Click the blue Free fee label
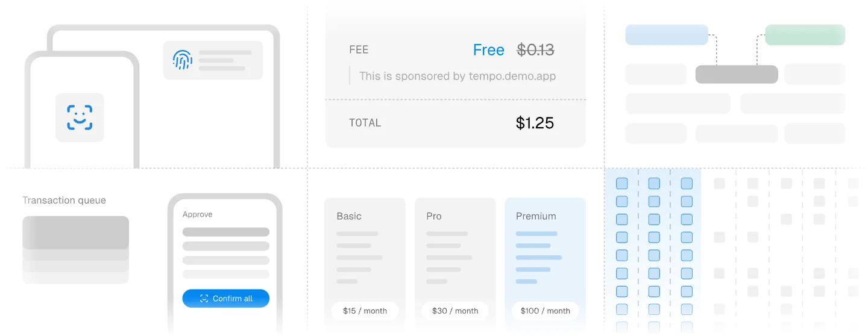868x336 pixels. 488,50
